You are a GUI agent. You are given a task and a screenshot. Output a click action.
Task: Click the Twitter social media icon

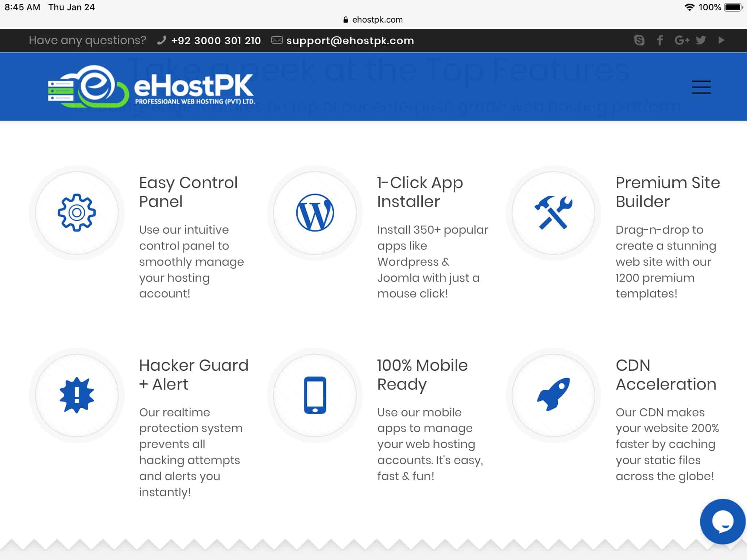coord(701,40)
